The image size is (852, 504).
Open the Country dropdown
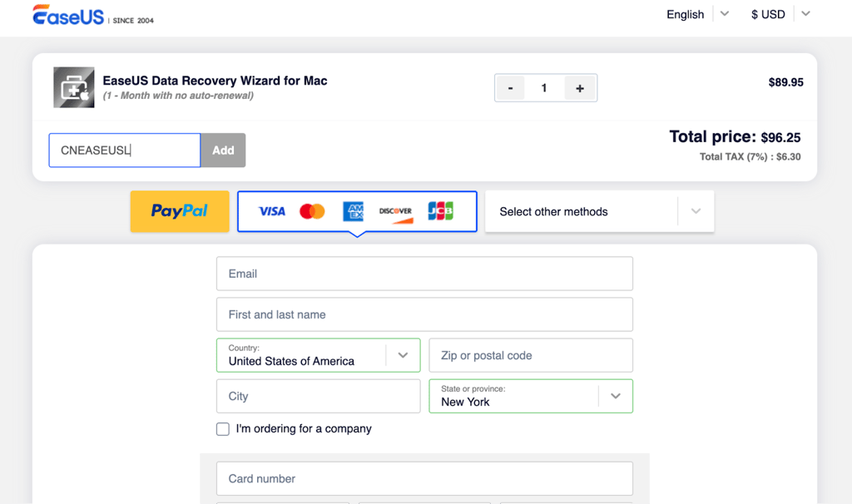(319, 355)
